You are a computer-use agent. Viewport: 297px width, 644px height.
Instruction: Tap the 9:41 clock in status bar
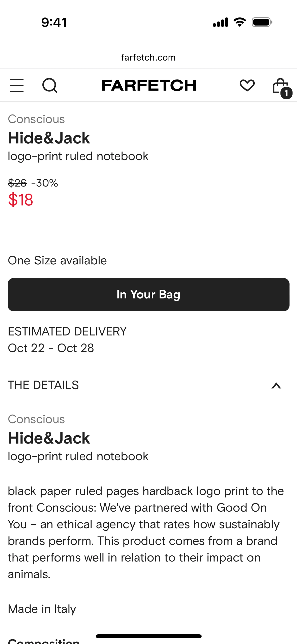coord(54,22)
